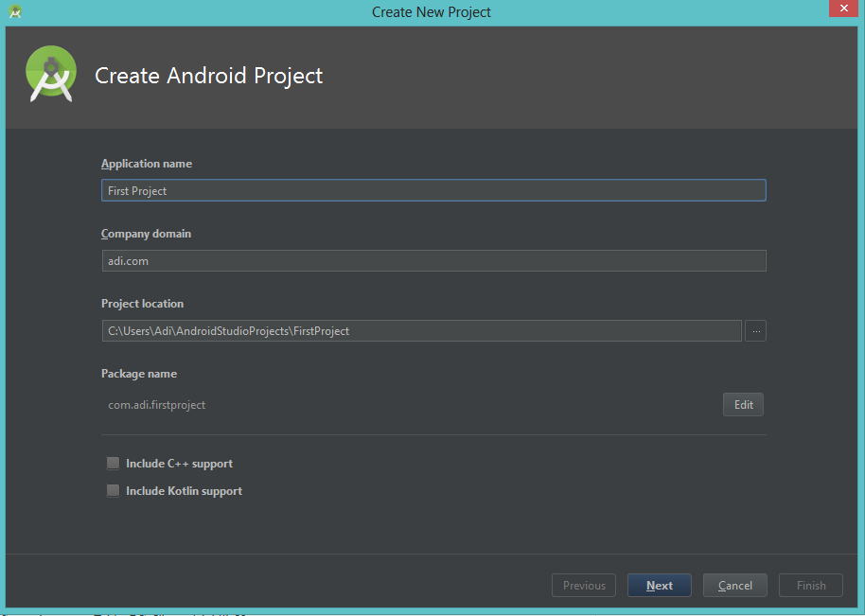Image resolution: width=865 pixels, height=616 pixels.
Task: Click the package name com.adi.firstproject
Action: point(156,404)
